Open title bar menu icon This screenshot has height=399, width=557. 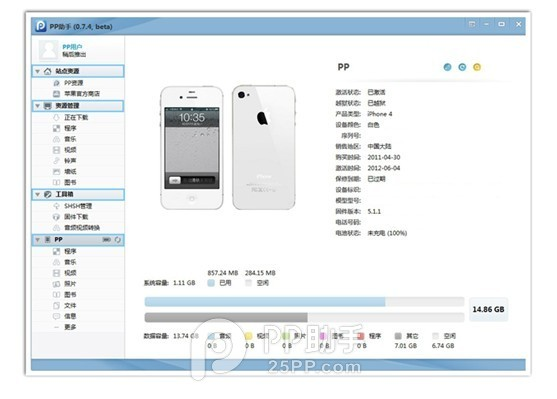(472, 24)
